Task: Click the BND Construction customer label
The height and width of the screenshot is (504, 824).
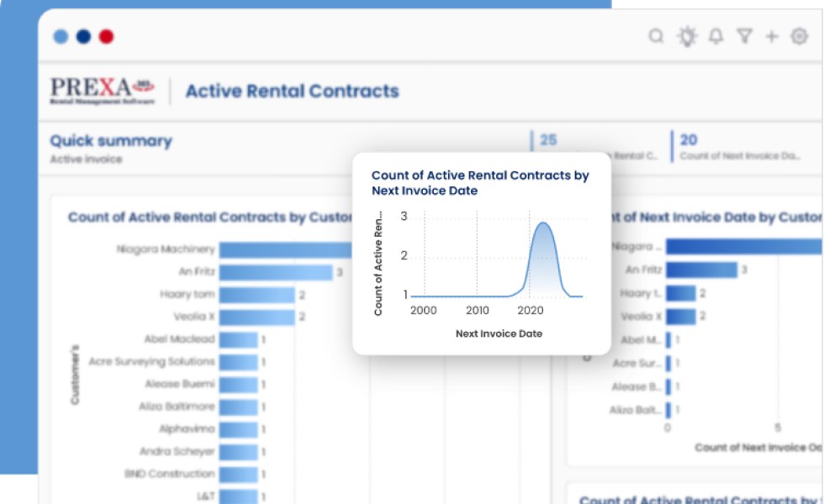Action: click(169, 474)
